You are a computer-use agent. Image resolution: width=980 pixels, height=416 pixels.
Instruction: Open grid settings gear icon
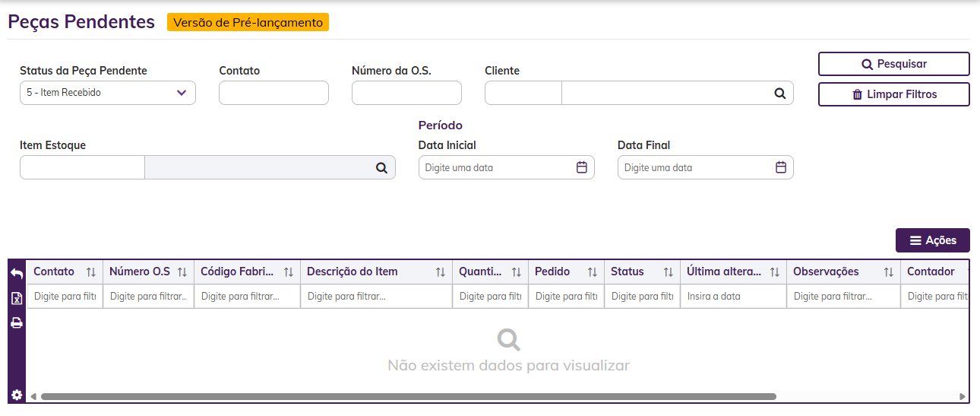pyautogui.click(x=17, y=395)
